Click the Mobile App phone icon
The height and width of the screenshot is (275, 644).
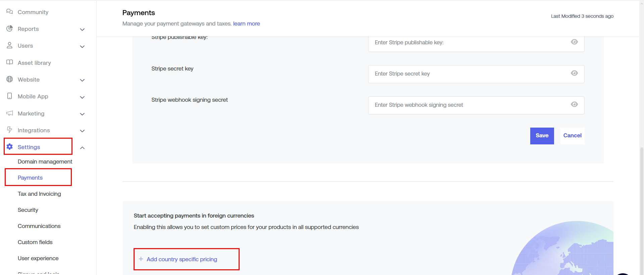coord(9,96)
